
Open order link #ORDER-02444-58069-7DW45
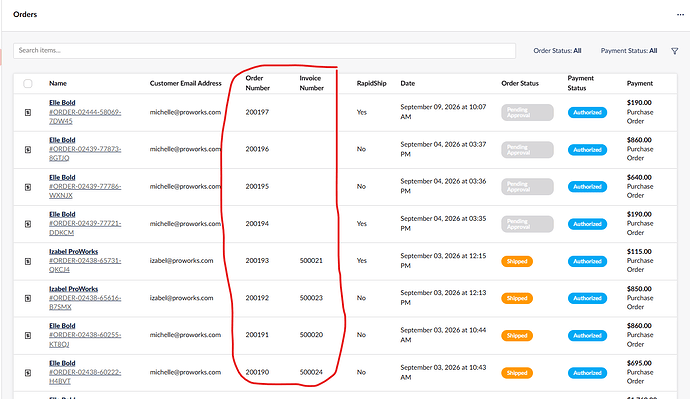coord(85,117)
